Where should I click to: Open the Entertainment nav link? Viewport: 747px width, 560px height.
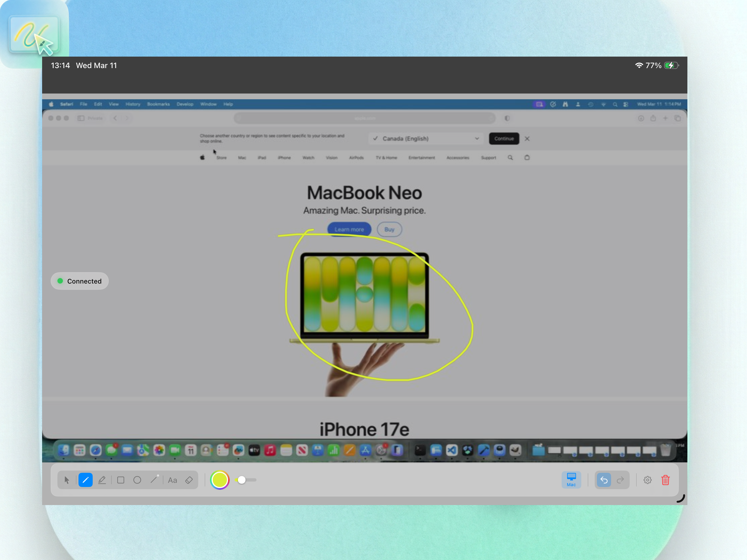coord(422,158)
